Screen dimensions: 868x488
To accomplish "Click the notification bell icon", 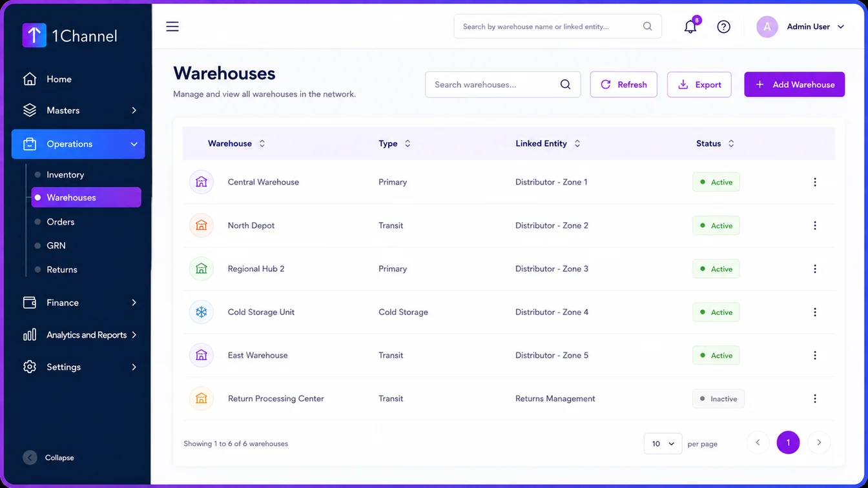I will 690,26.
